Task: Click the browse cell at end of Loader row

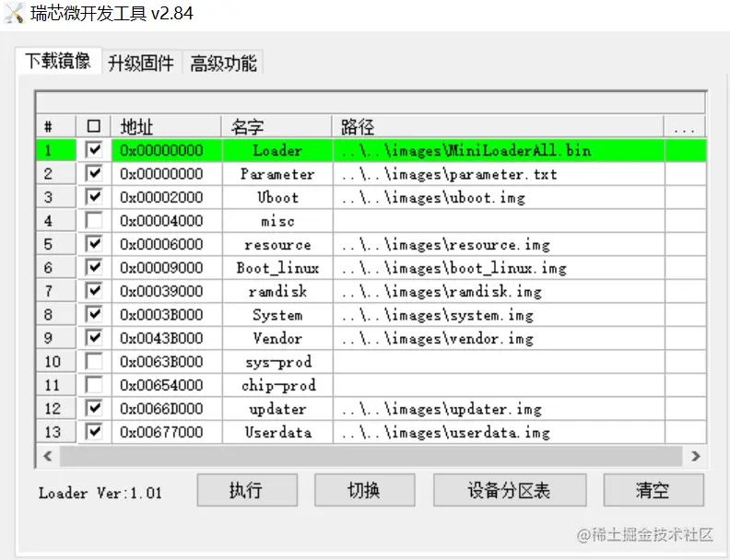Action: pos(686,150)
